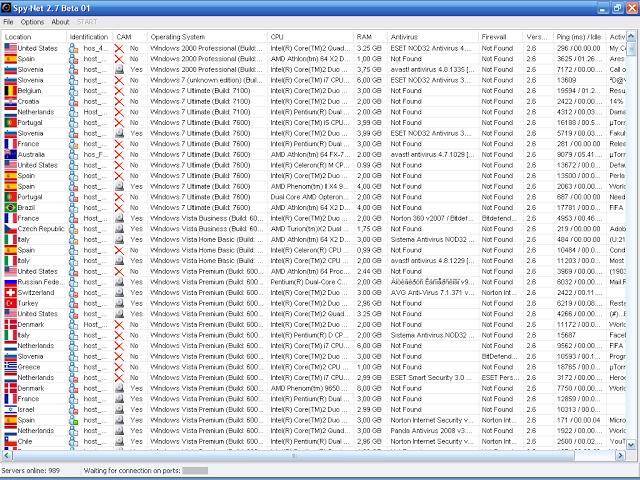Click the 'Windows 7 (unknown edition)' cell

coord(206,80)
